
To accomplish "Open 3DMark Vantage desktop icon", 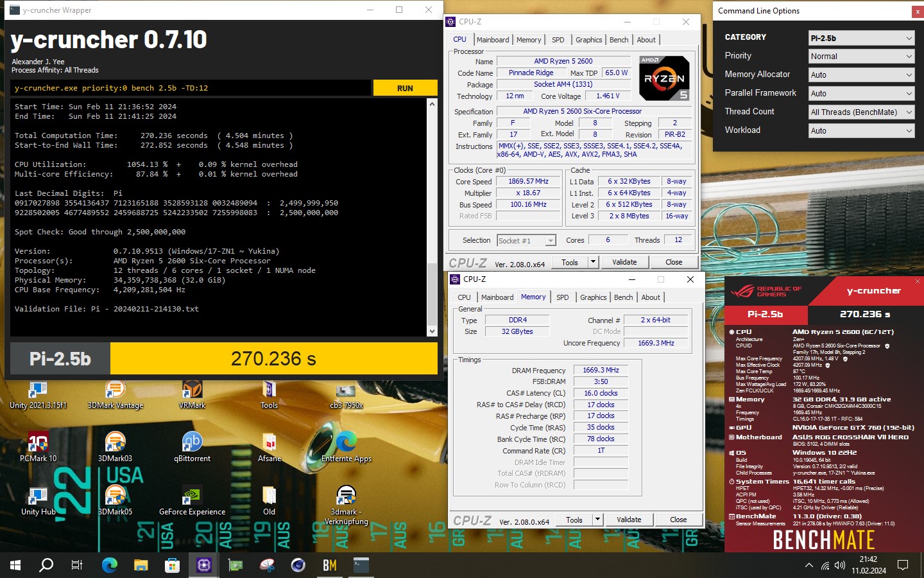I will tap(116, 394).
